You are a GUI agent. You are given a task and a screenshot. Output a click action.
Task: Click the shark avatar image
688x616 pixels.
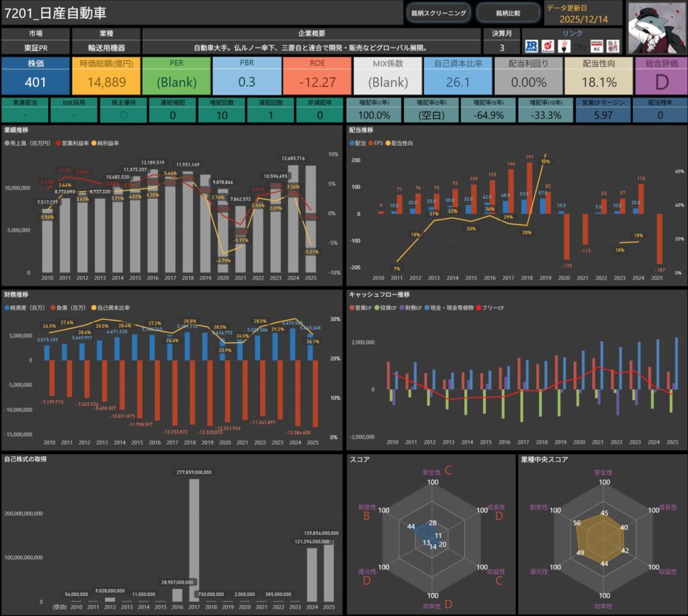656,27
